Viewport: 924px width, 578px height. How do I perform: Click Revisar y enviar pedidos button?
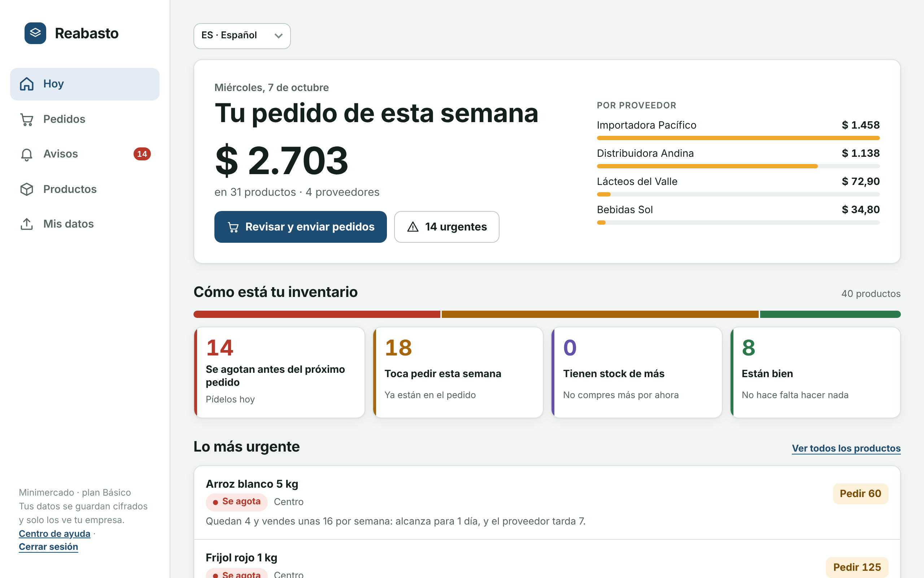(x=301, y=227)
